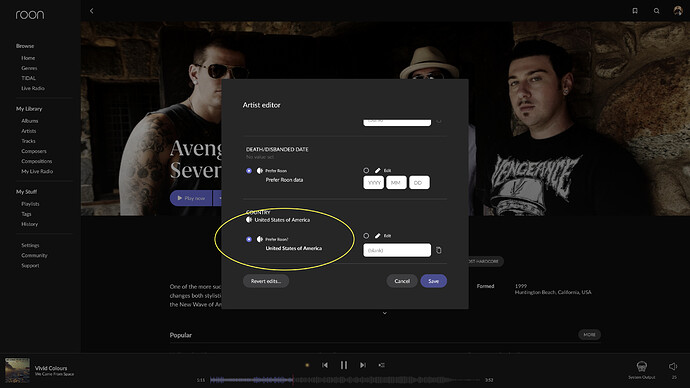Open the play queue icon
The height and width of the screenshot is (388, 690).
381,365
